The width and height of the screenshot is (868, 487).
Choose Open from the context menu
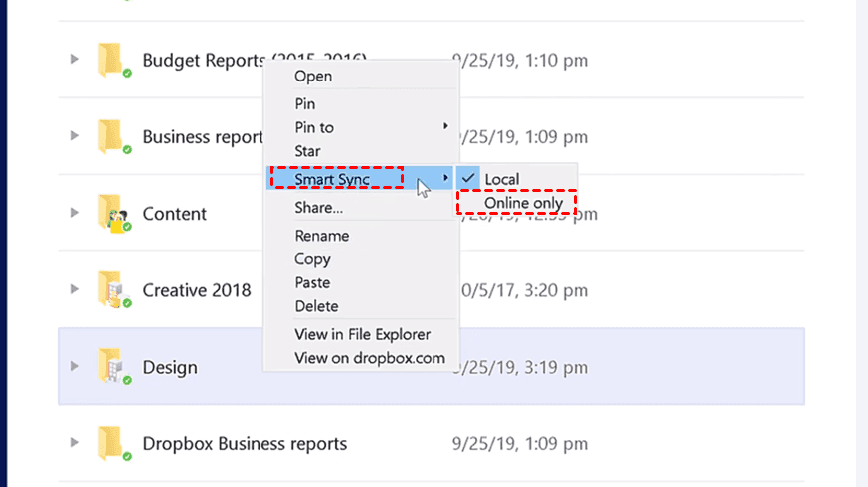click(313, 76)
